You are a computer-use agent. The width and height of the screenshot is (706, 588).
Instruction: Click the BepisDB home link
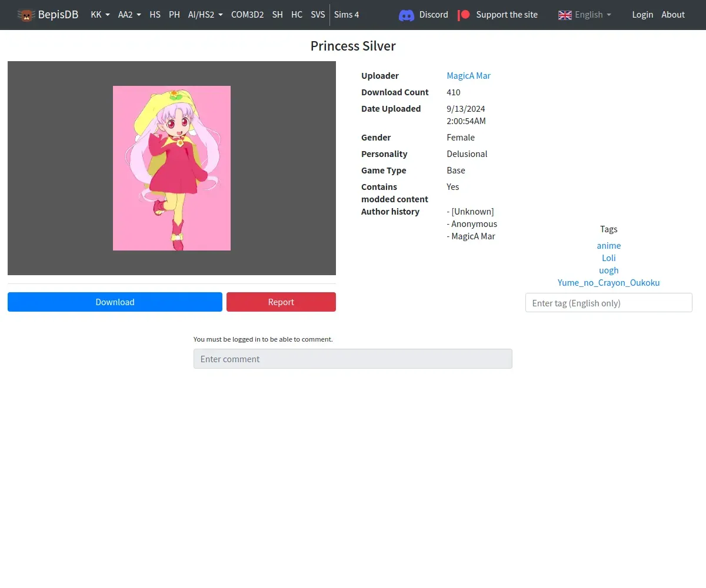(x=48, y=15)
